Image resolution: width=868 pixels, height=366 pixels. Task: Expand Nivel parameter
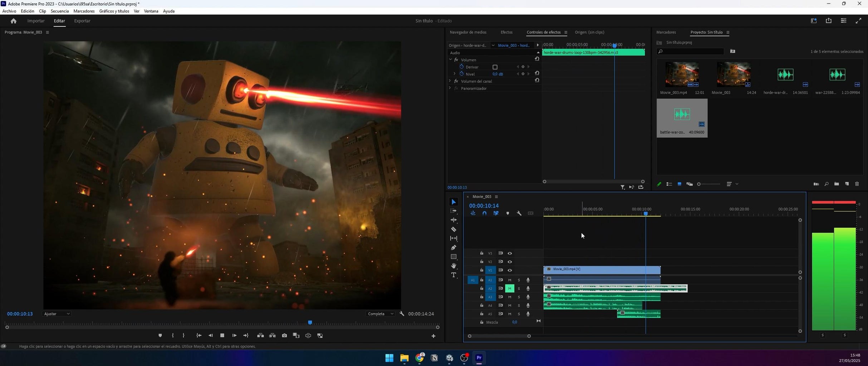tap(455, 74)
